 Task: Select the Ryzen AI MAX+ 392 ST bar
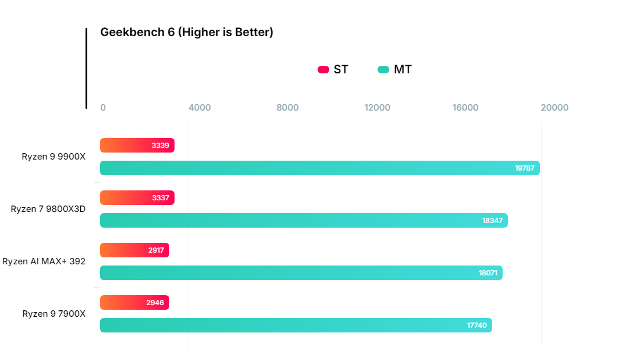click(134, 250)
